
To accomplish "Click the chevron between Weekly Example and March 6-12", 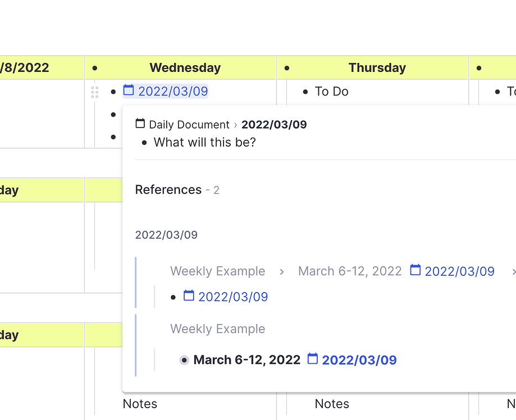I will click(281, 271).
